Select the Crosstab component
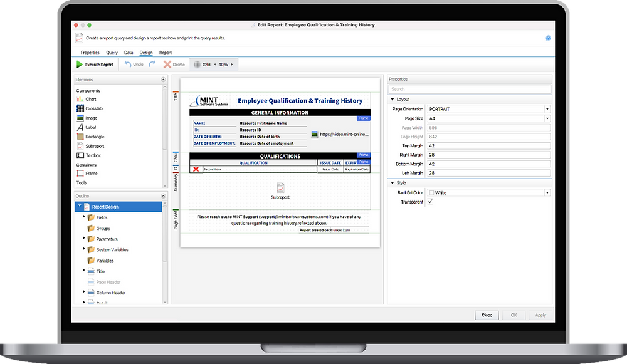Screen dimensions: 627x364 (x=90, y=108)
